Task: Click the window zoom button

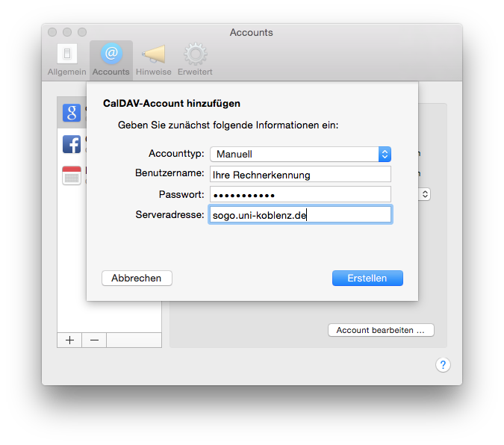Action: [82, 32]
